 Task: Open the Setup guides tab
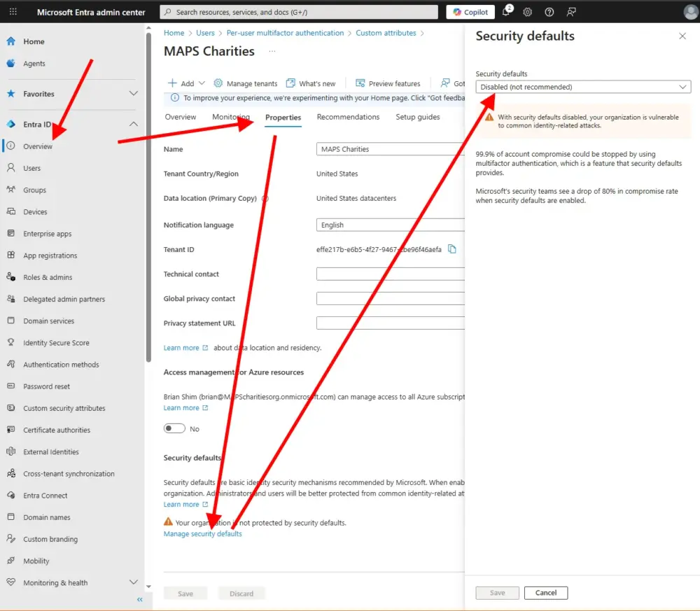pyautogui.click(x=417, y=117)
